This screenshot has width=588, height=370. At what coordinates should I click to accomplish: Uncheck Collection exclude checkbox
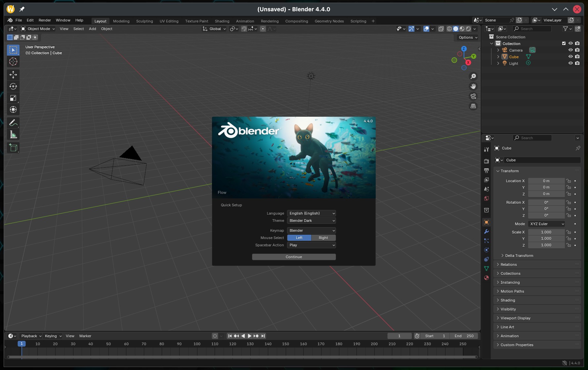[564, 43]
